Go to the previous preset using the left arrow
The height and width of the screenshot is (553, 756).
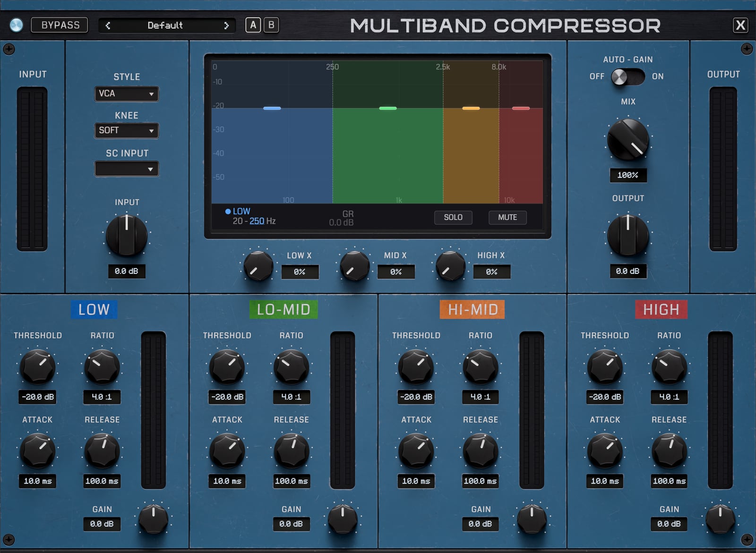click(x=108, y=26)
